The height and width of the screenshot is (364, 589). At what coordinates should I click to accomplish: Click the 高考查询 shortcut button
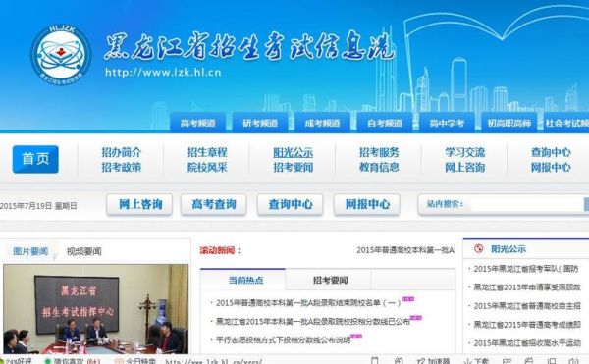[x=214, y=204]
